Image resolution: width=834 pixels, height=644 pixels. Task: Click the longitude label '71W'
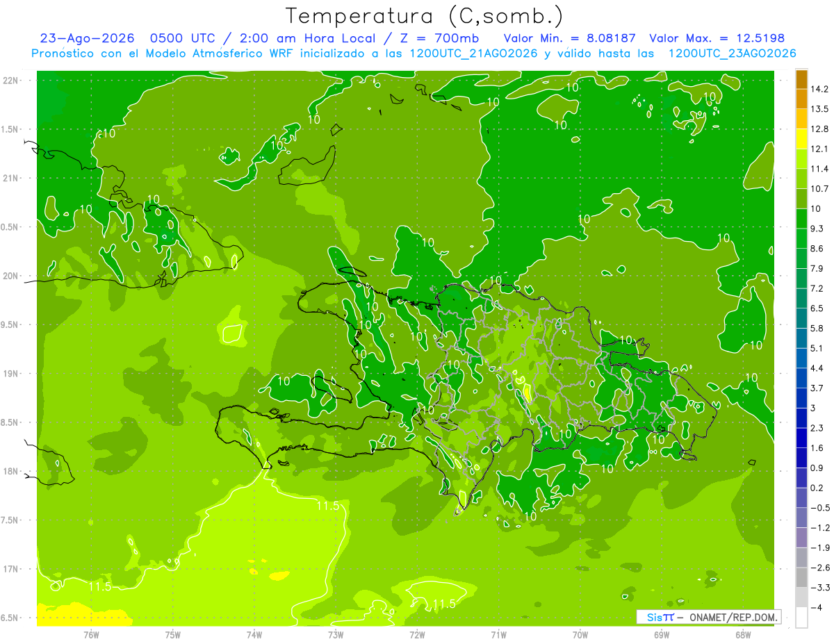[x=498, y=634]
